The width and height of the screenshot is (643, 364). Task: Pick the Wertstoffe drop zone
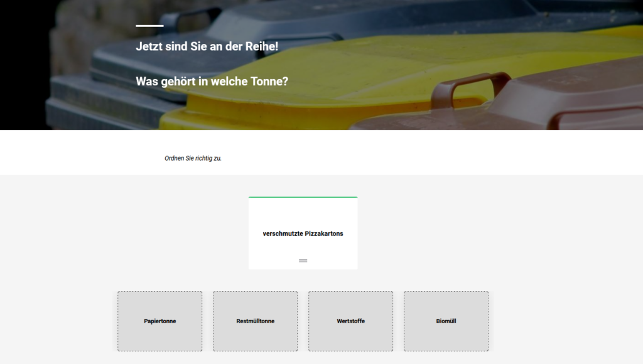tap(350, 321)
